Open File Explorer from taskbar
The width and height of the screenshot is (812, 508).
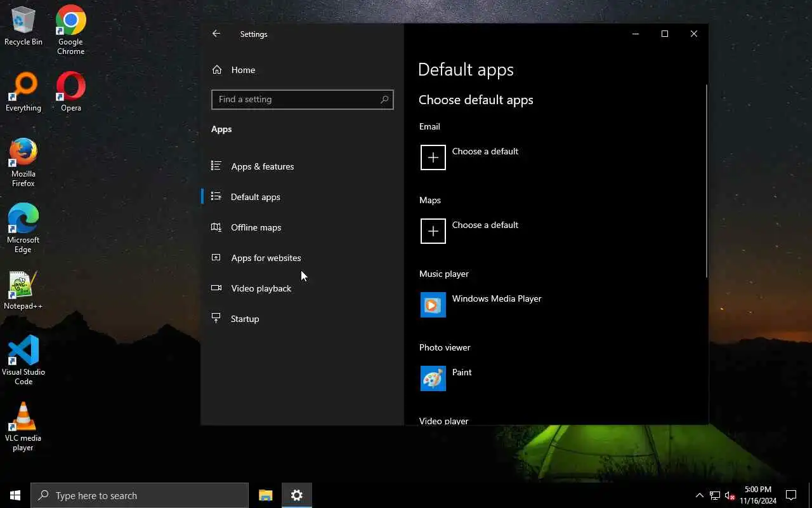pos(266,495)
